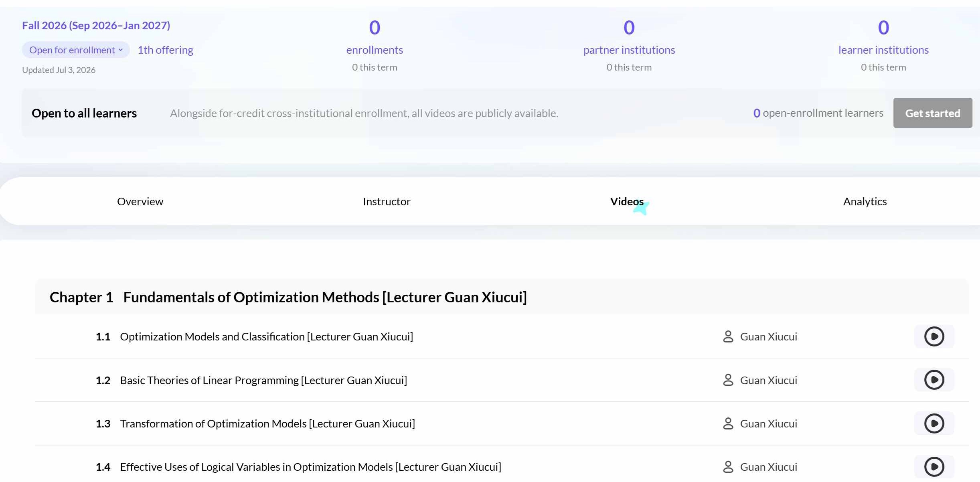
Task: Open the Analytics tab
Action: (865, 201)
